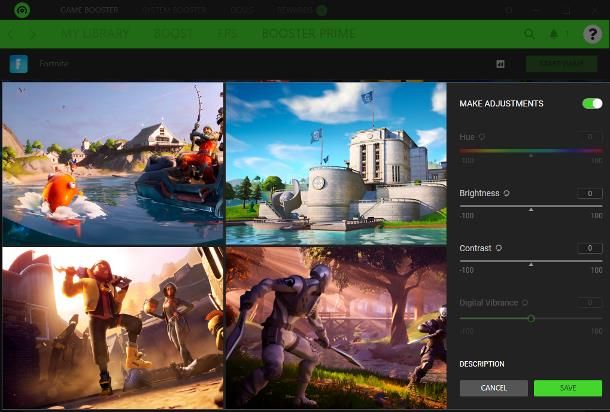Click the Contrast value input box
The width and height of the screenshot is (610, 412).
coord(590,248)
